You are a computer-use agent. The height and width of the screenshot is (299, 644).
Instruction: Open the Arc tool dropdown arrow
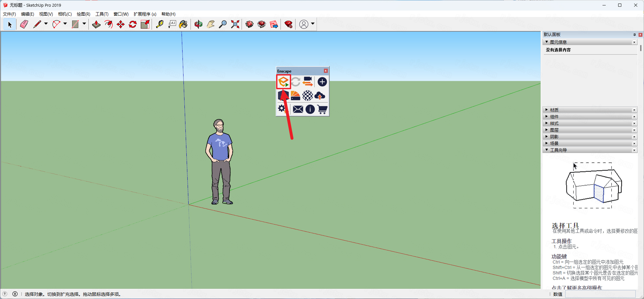[x=65, y=24]
